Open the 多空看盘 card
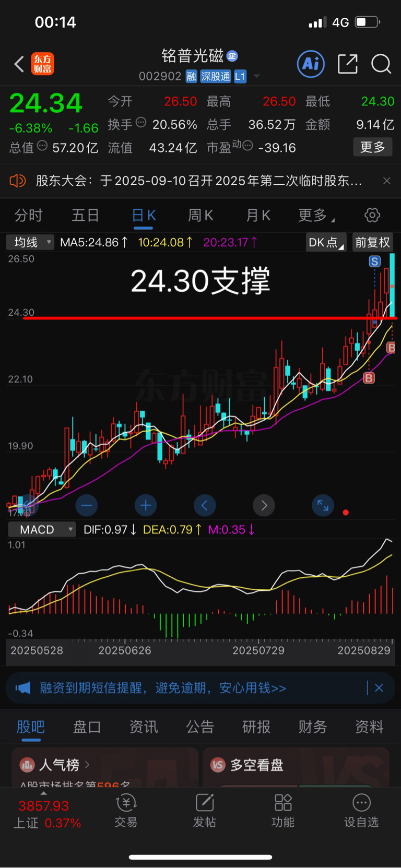401x868 pixels. [x=296, y=767]
